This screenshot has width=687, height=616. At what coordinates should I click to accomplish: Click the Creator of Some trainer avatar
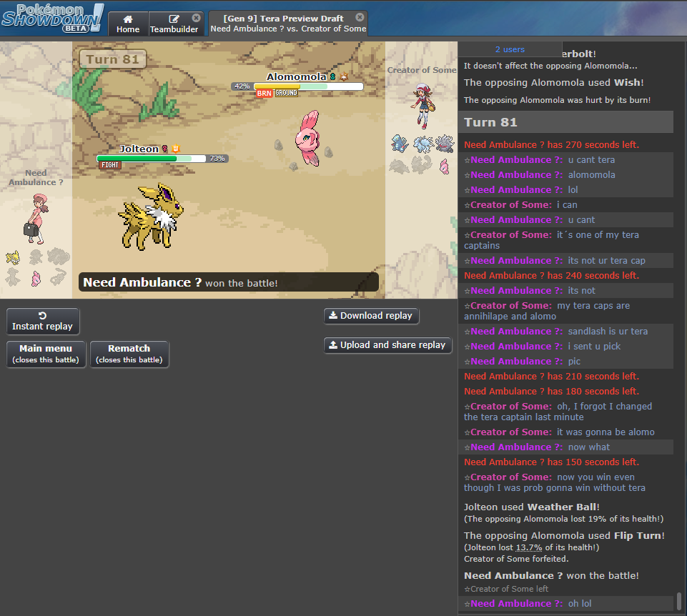pos(422,106)
